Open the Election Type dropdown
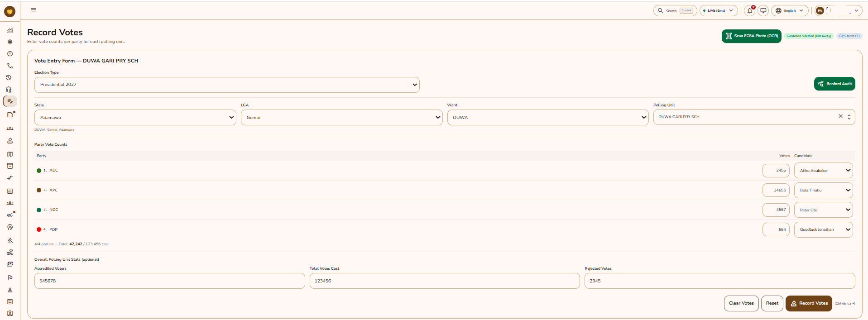The image size is (868, 320). coord(227,85)
